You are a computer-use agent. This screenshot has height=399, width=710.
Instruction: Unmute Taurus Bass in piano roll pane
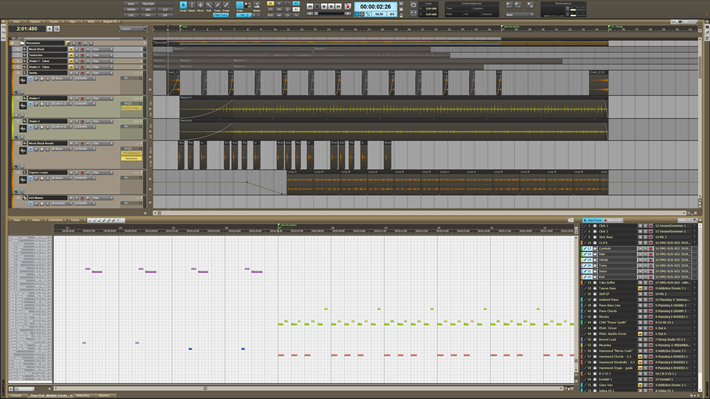pyautogui.click(x=640, y=288)
